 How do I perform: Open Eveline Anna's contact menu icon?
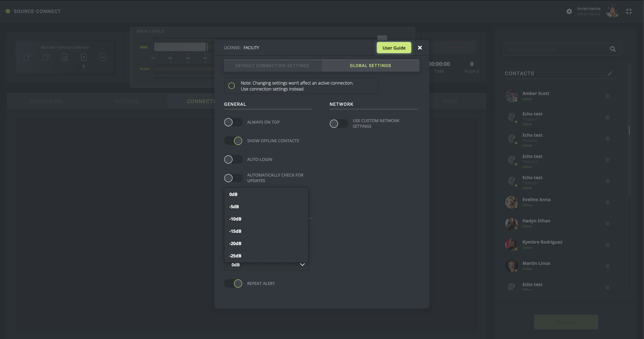[x=608, y=202]
